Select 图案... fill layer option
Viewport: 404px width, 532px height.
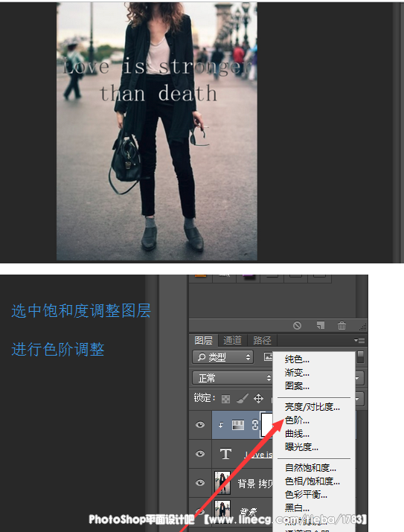coord(297,385)
